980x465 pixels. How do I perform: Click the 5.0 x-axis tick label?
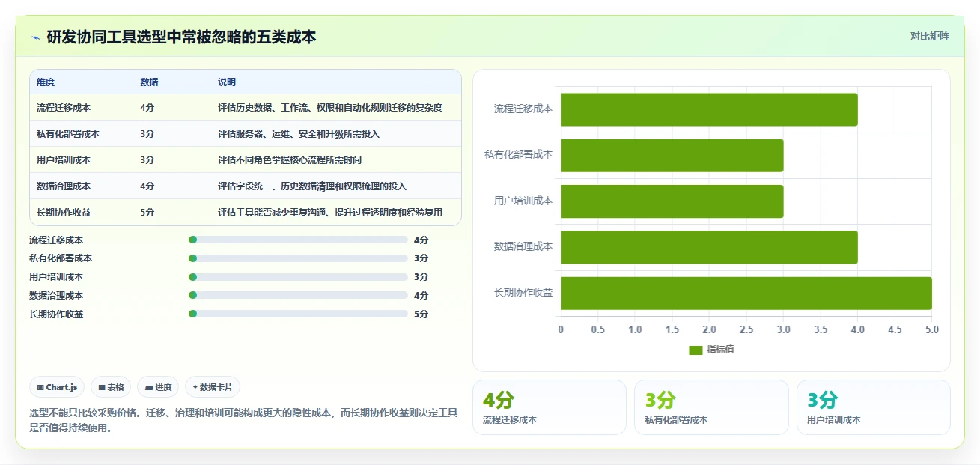(931, 330)
